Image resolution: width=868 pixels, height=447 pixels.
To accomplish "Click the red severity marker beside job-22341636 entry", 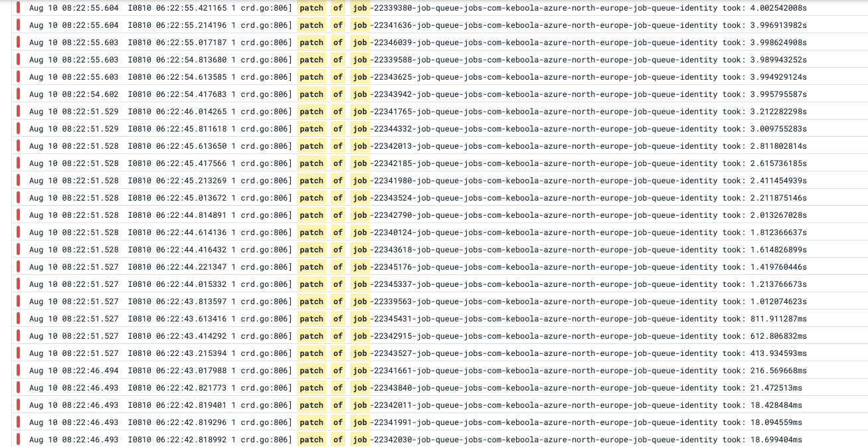I will click(18, 25).
